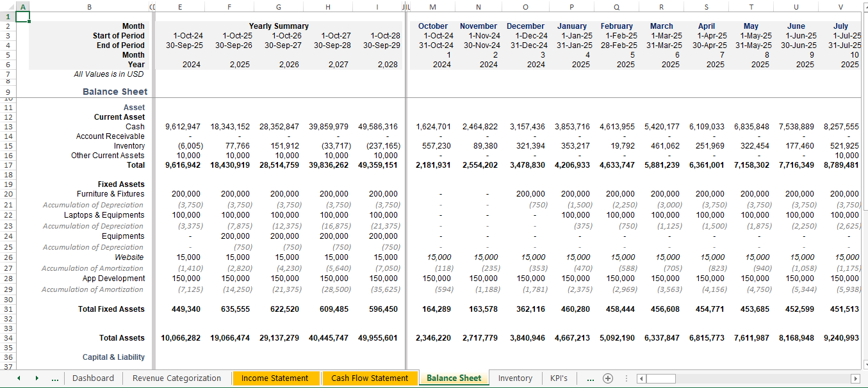
Task: Click the Laptops & Equipments label
Action: pyautogui.click(x=104, y=215)
